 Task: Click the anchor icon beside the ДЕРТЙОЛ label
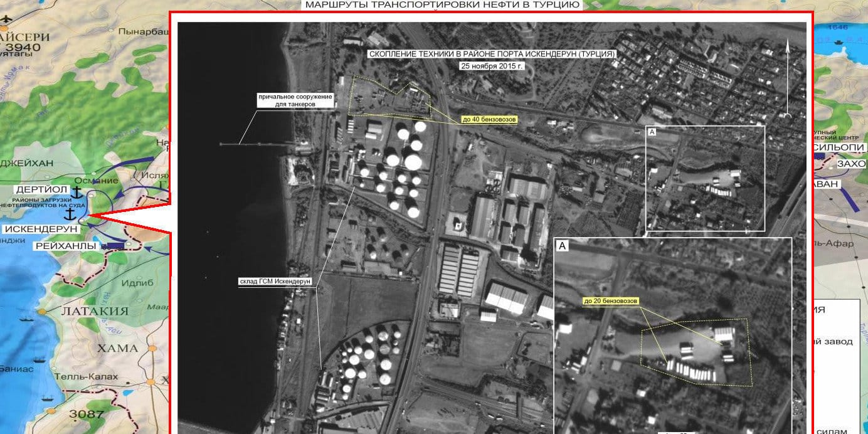[x=78, y=191]
